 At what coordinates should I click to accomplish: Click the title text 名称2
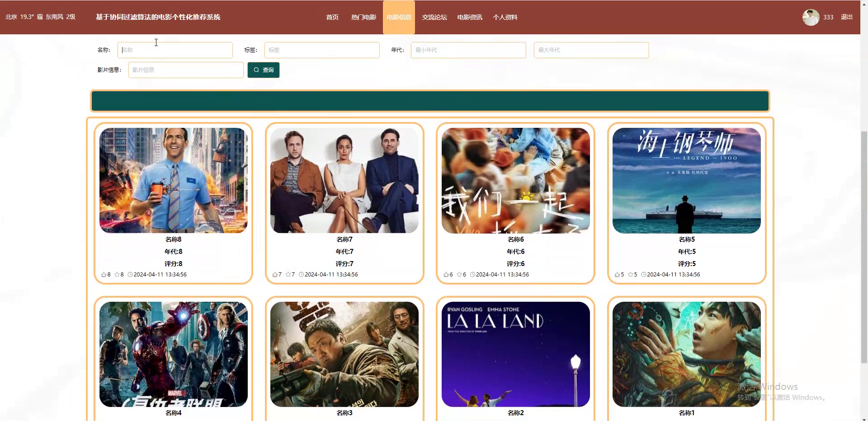(x=516, y=413)
